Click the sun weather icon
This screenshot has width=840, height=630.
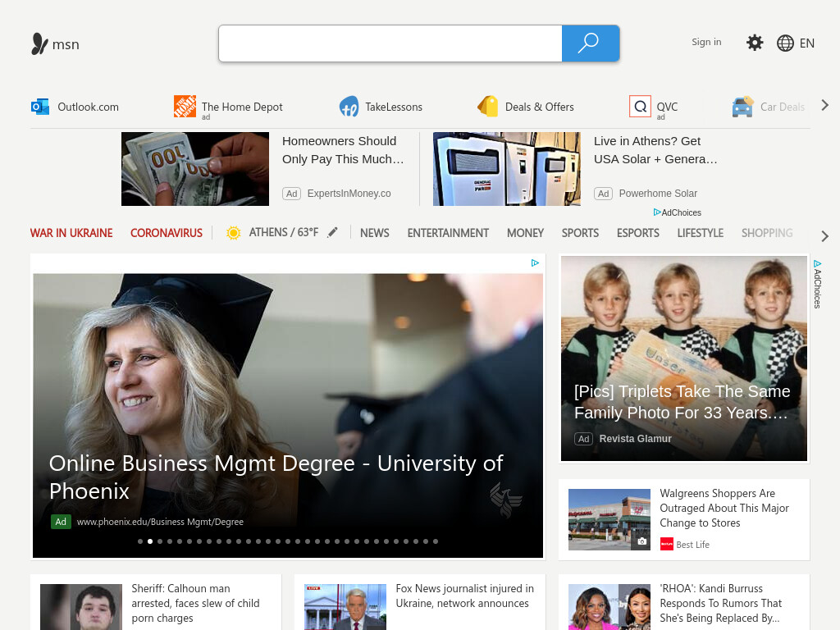pyautogui.click(x=234, y=232)
